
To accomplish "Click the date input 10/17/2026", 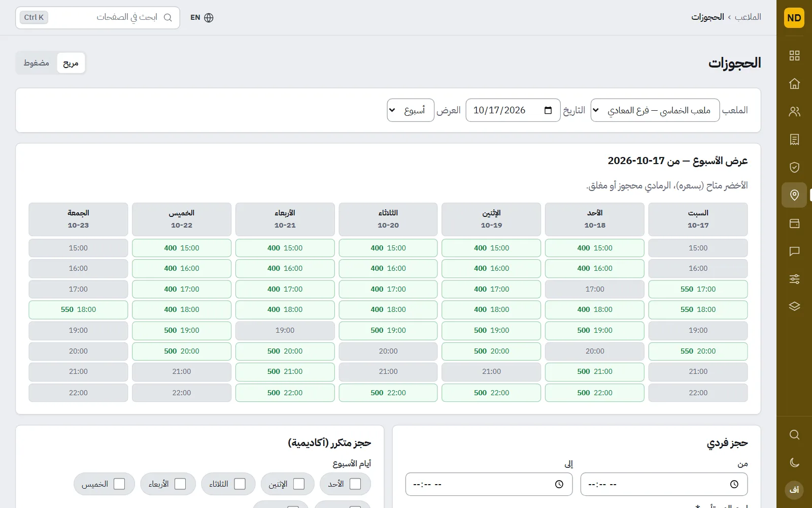I will point(513,110).
